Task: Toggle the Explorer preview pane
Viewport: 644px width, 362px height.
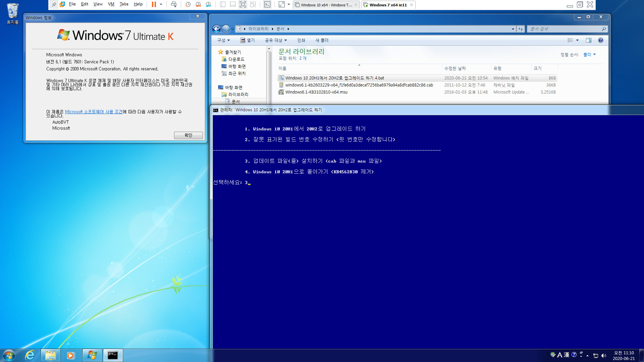Action: [x=589, y=40]
